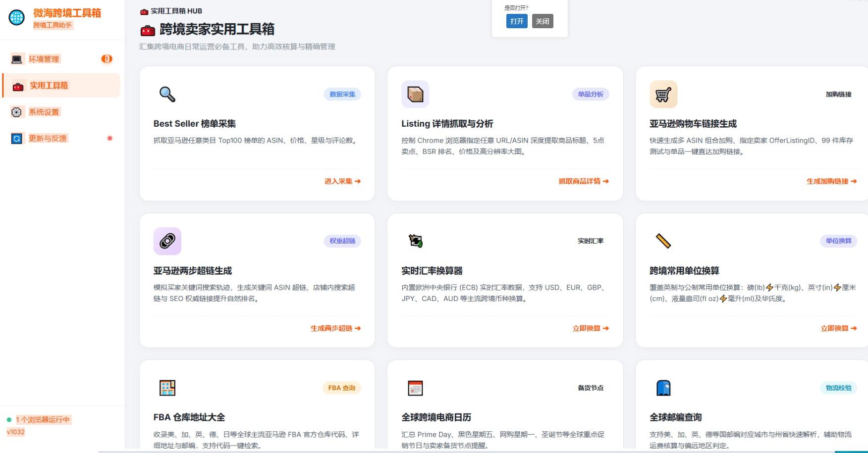
Task: Click the 进入采集 link
Action: click(x=342, y=181)
